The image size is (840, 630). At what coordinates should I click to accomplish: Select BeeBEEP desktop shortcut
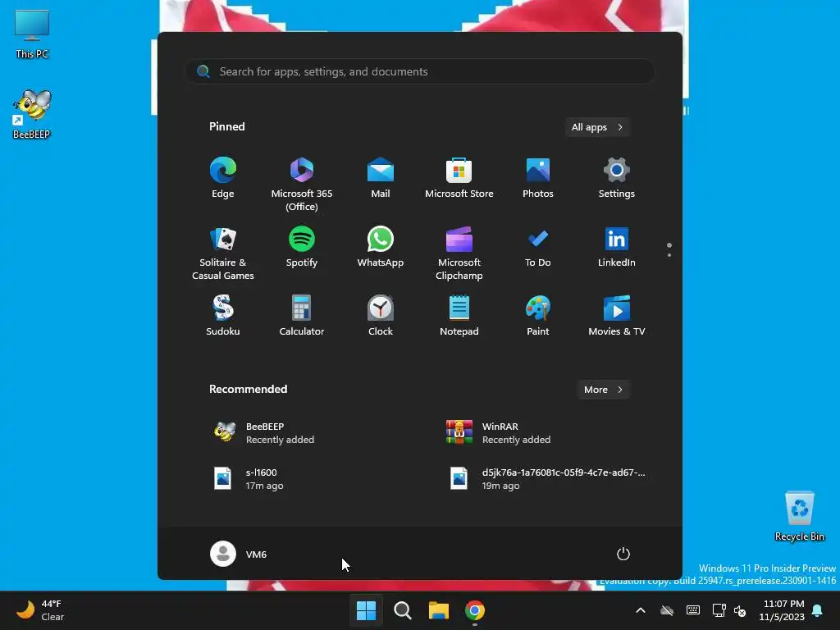click(32, 114)
